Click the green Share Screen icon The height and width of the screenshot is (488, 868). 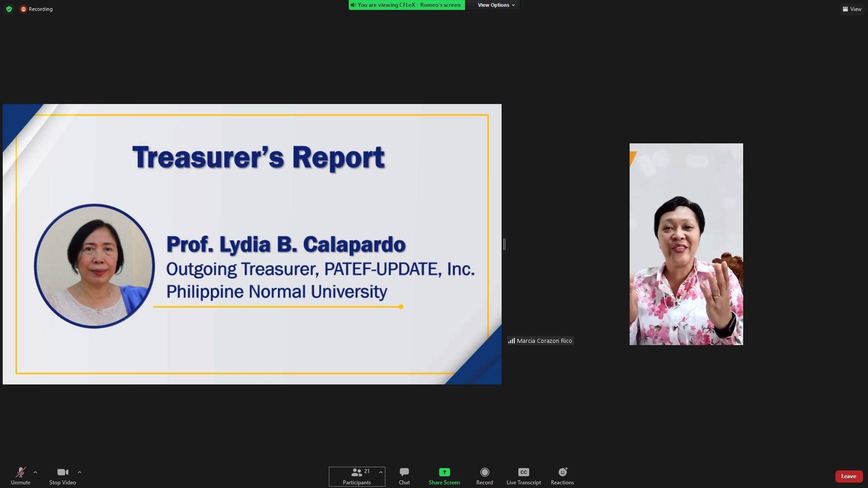[x=444, y=472]
